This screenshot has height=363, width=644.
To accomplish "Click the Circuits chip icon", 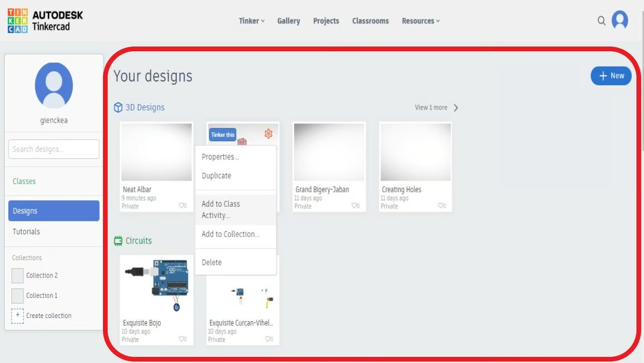I will click(118, 241).
